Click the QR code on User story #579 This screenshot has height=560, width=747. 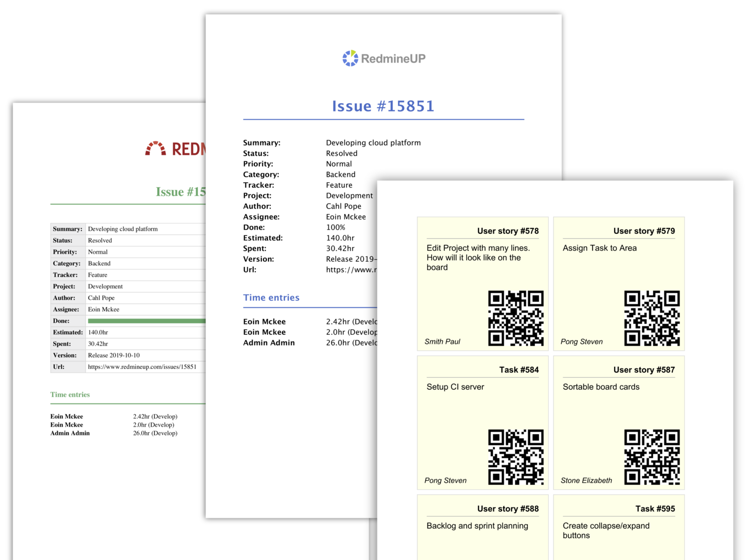click(x=651, y=318)
